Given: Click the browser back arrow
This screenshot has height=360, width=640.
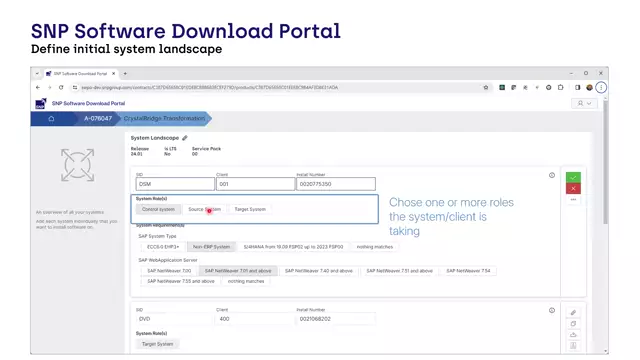Looking at the screenshot, I should [38, 87].
